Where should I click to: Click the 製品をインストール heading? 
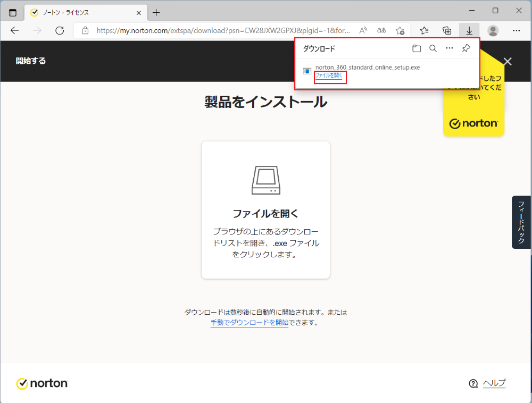click(x=265, y=102)
